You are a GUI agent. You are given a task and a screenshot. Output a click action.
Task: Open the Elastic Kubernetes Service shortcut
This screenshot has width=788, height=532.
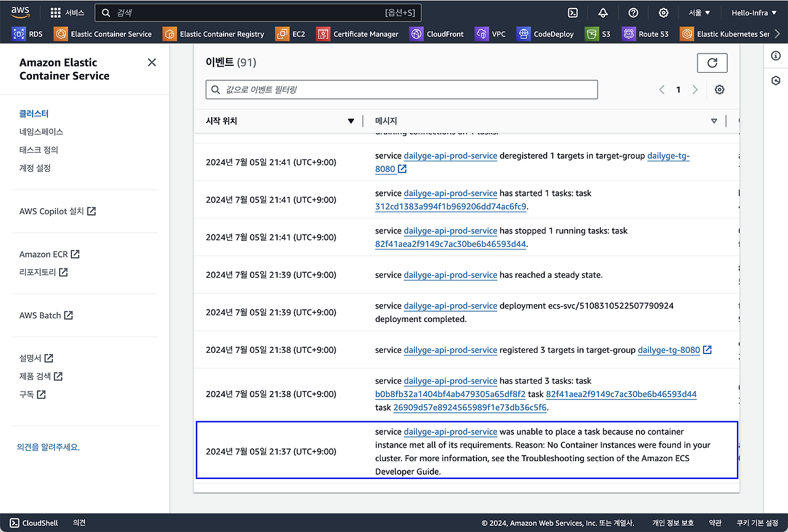[x=725, y=34]
